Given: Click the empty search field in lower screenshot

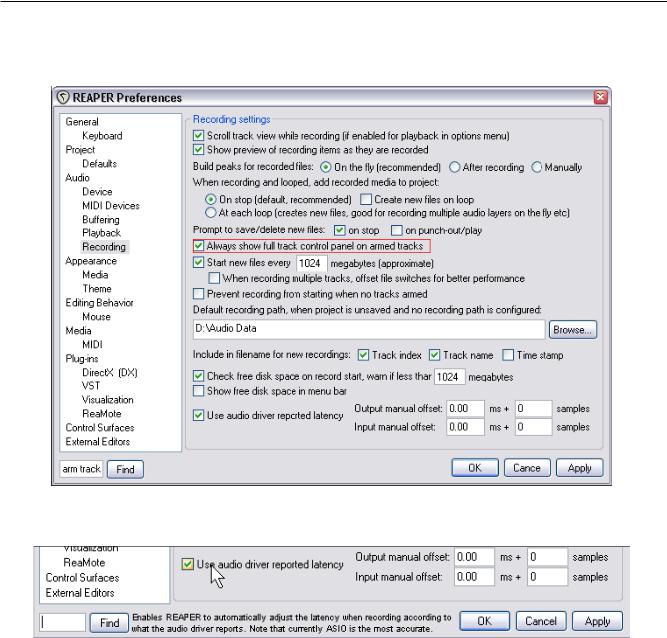Looking at the screenshot, I should click(63, 622).
